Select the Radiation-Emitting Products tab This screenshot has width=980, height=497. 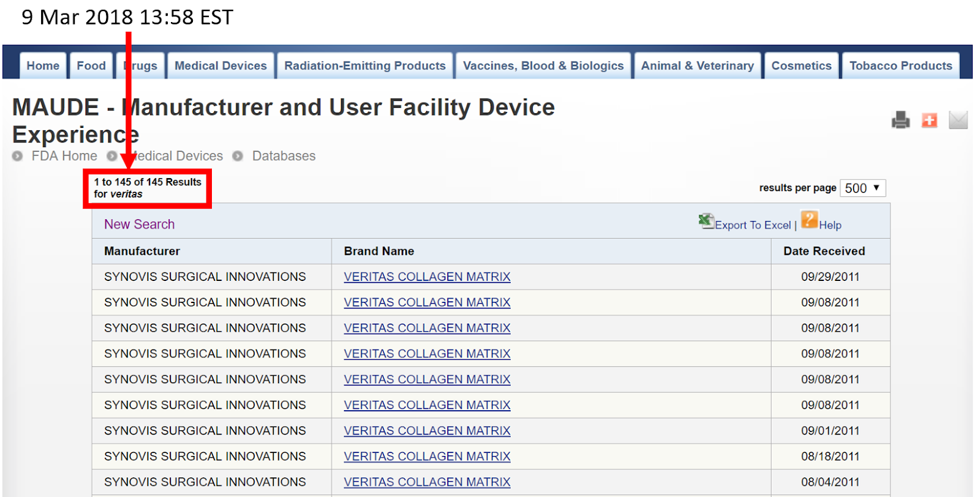point(365,65)
